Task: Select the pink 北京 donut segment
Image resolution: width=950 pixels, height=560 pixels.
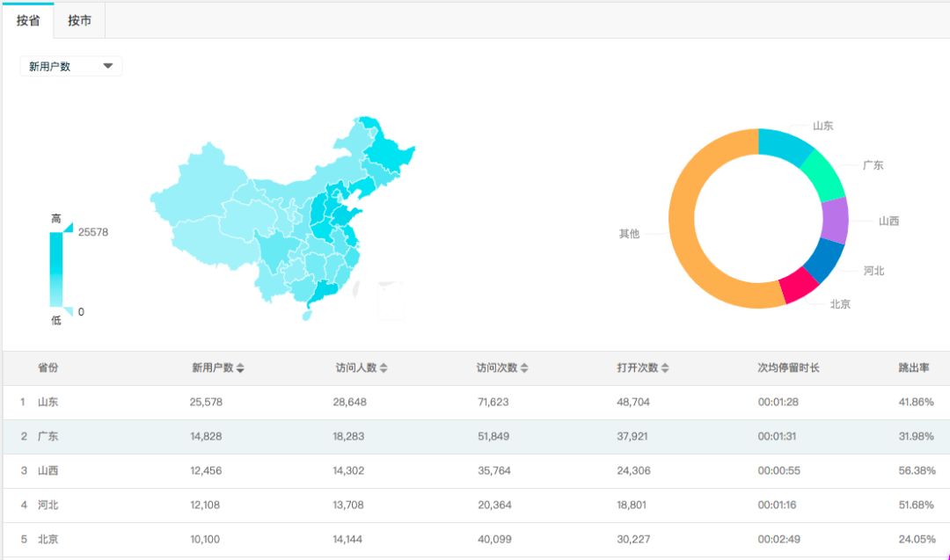Action: pyautogui.click(x=798, y=286)
